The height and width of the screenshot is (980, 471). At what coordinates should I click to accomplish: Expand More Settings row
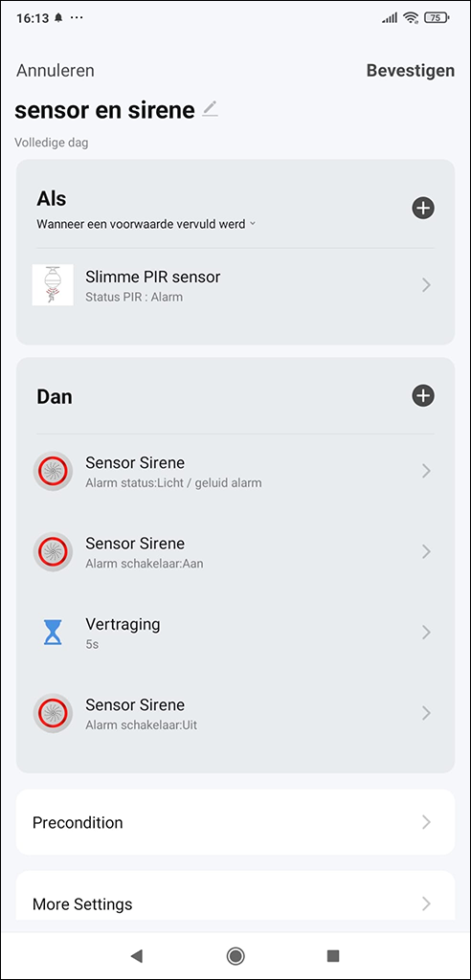pyautogui.click(x=235, y=898)
